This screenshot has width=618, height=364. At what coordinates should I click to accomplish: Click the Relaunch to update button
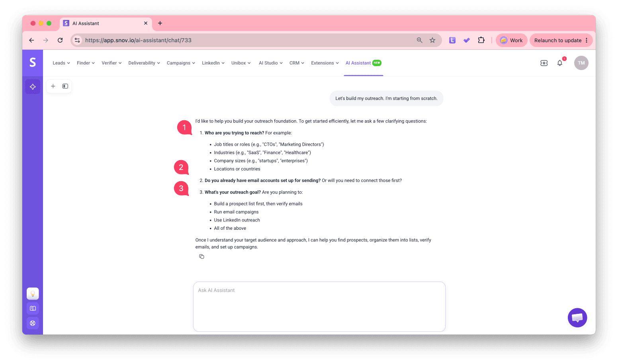click(x=561, y=40)
